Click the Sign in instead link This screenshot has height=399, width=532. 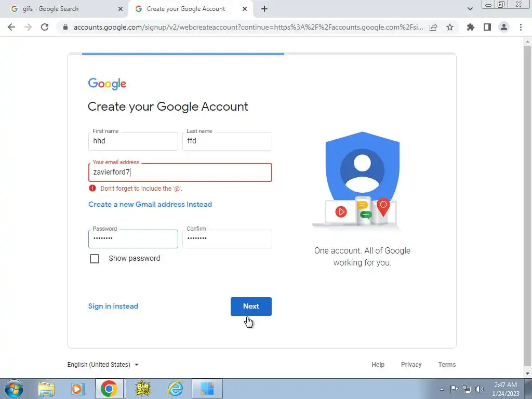pyautogui.click(x=113, y=306)
